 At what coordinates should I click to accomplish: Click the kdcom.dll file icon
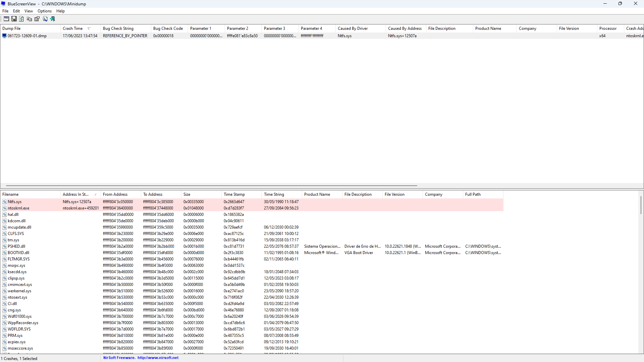click(4, 221)
